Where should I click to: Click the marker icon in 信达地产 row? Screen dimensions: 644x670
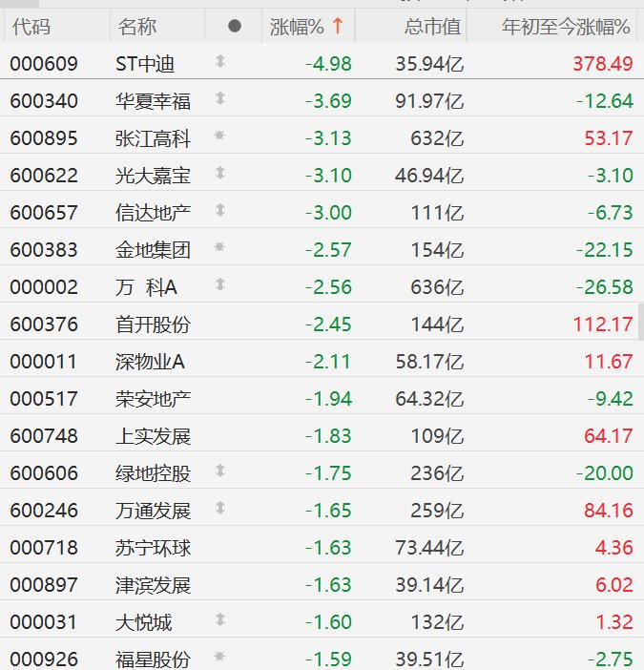[220, 210]
